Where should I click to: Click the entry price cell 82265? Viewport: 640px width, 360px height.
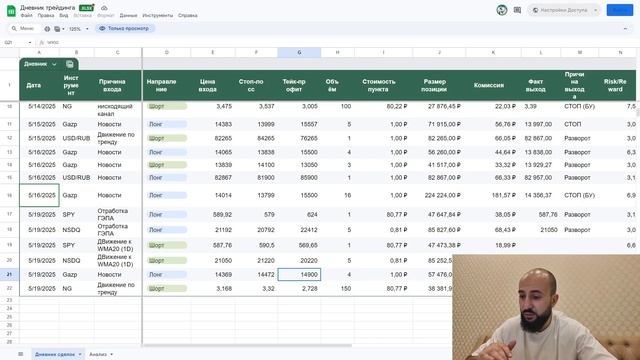(213, 138)
